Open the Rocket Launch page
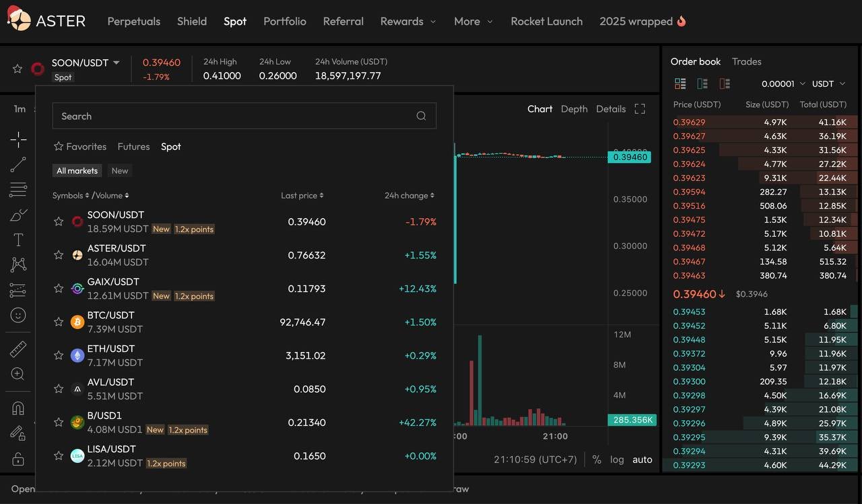The image size is (862, 504). (x=546, y=22)
